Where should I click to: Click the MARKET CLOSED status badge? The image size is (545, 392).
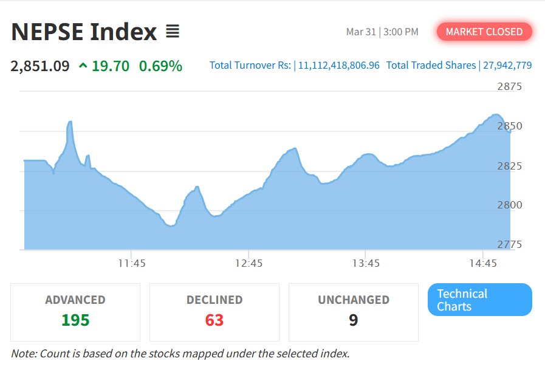pyautogui.click(x=484, y=32)
